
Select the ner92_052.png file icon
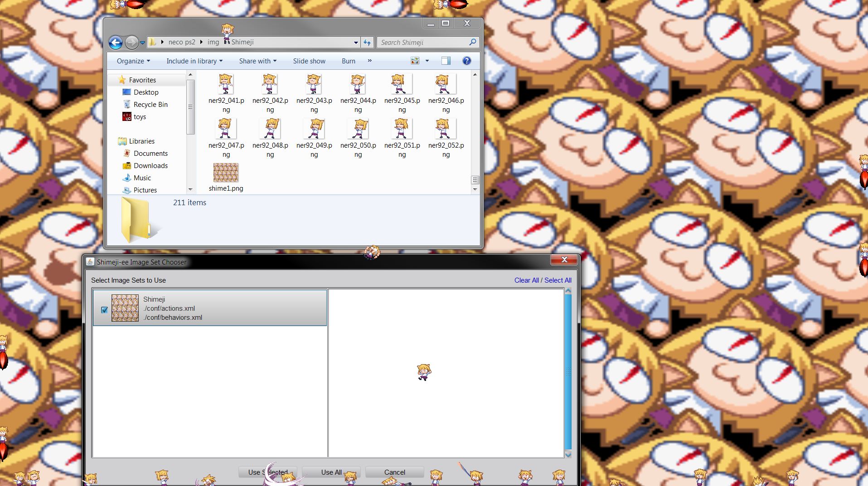[x=445, y=129]
